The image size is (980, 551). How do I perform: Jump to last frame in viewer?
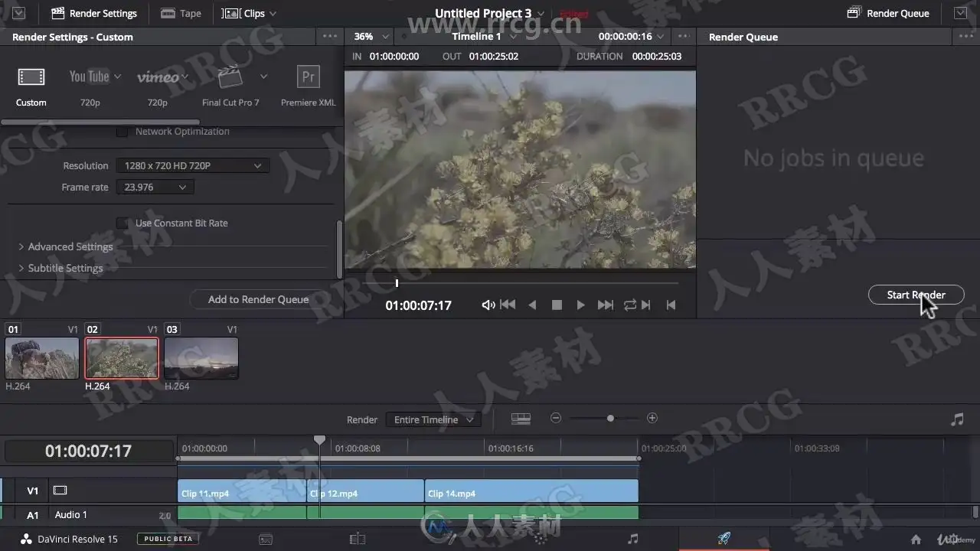[605, 305]
